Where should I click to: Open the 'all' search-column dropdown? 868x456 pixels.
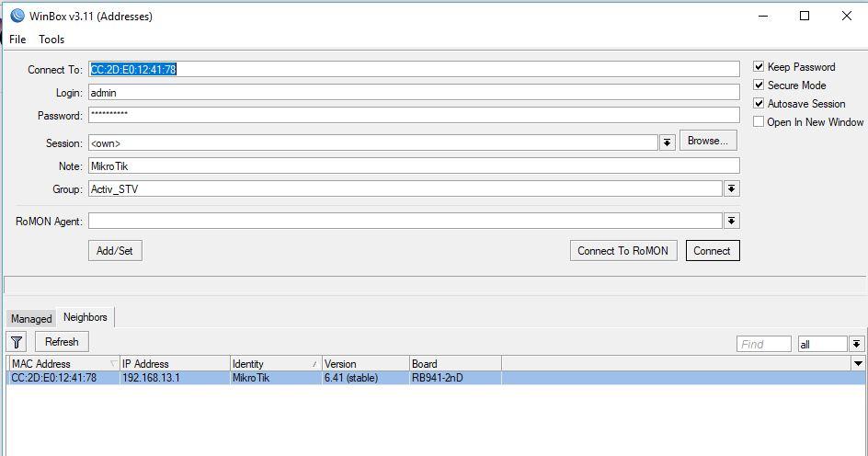pos(856,344)
